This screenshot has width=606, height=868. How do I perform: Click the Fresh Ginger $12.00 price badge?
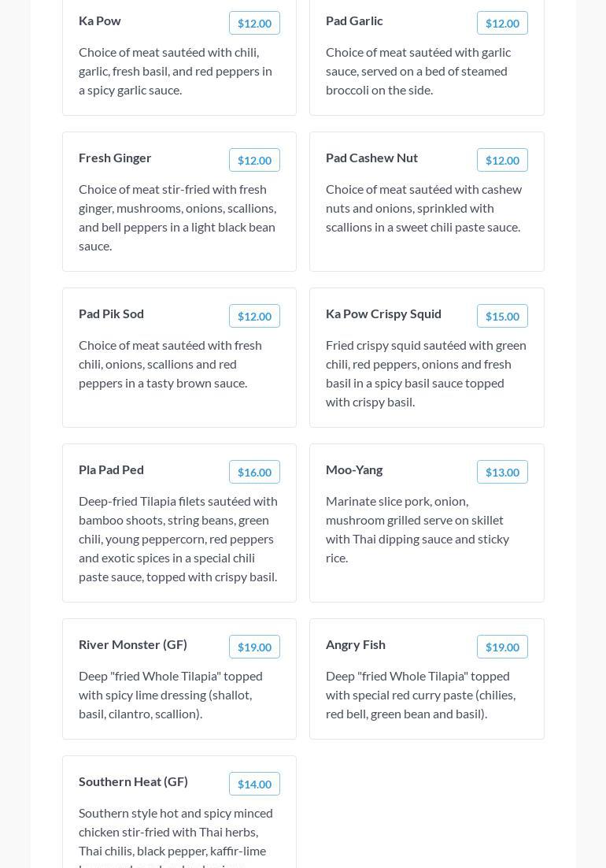[x=254, y=161]
